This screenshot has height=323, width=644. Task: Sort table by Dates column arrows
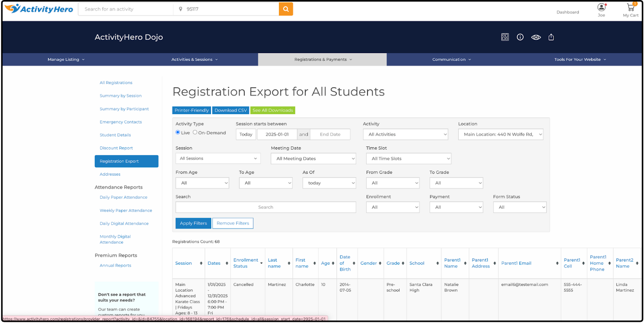(x=227, y=263)
